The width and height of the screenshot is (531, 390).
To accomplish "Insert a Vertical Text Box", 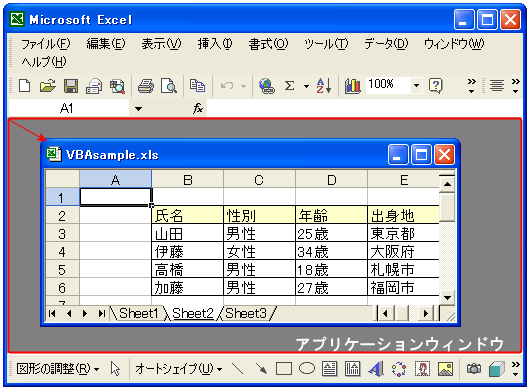I will [x=353, y=369].
